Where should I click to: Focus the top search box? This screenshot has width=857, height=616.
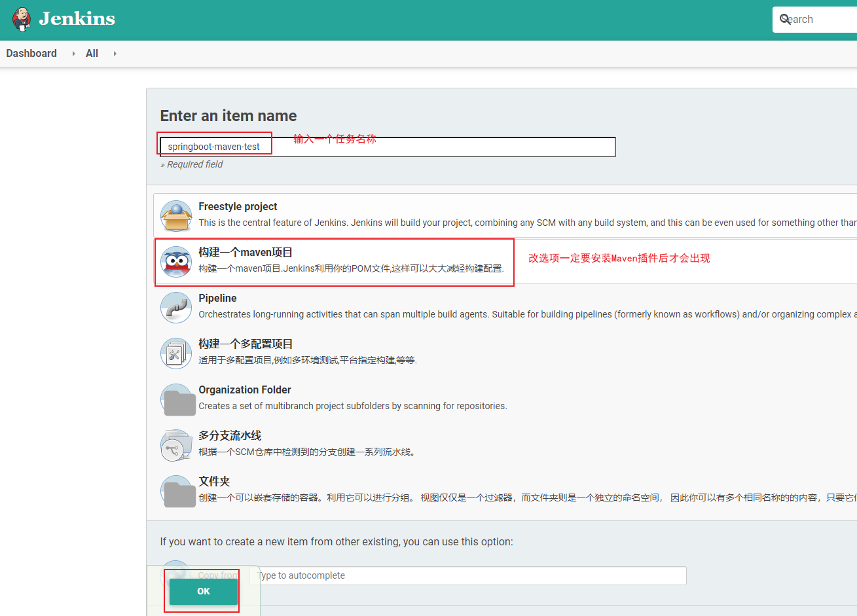pos(815,20)
